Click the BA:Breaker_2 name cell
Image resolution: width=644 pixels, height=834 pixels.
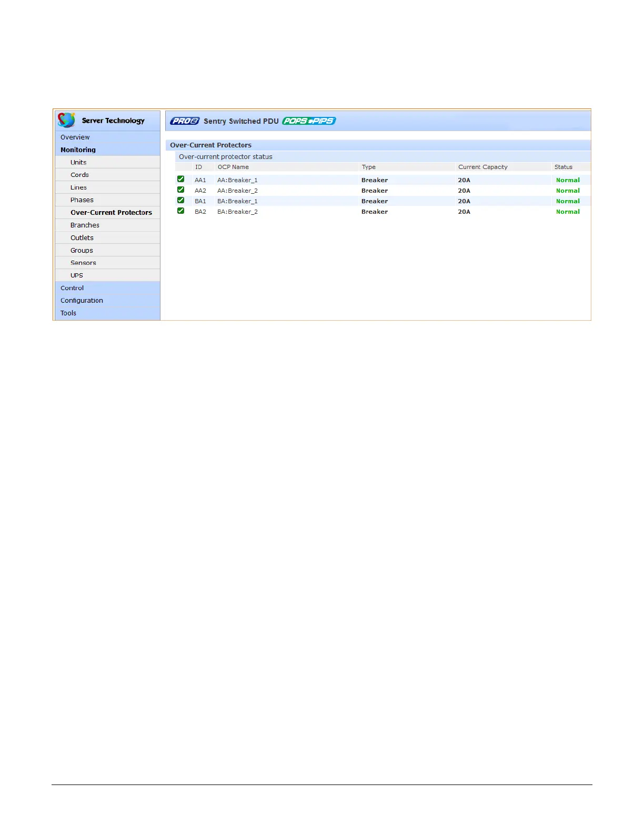pyautogui.click(x=237, y=212)
